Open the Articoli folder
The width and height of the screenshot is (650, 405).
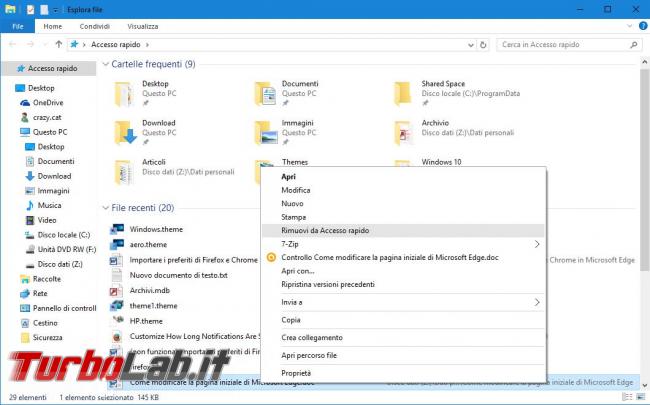coord(175,171)
